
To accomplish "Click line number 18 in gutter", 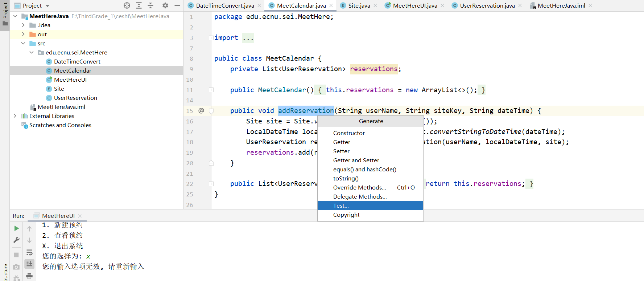I will coord(190,142).
